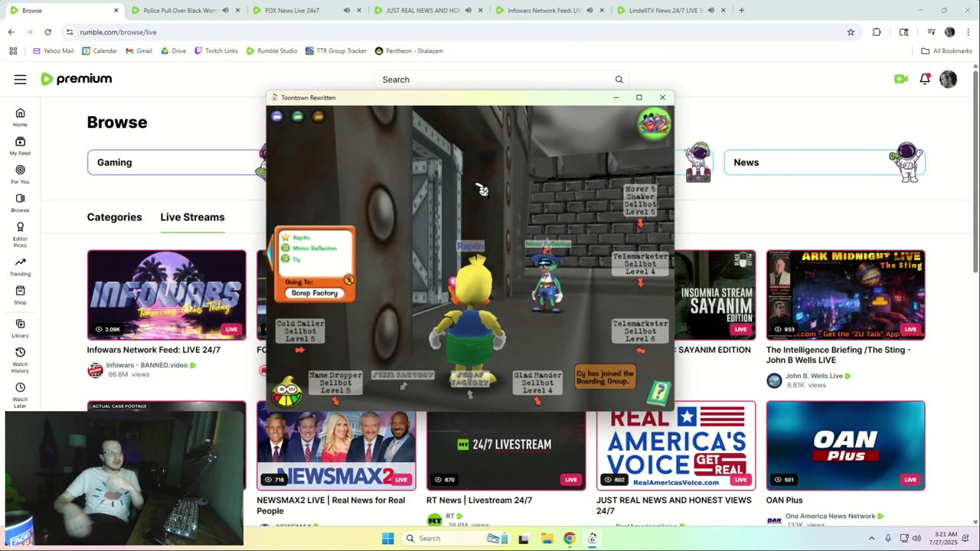Image resolution: width=980 pixels, height=551 pixels.
Task: Open Infowars Network Feed: LIVE 24/7 title
Action: [x=154, y=350]
